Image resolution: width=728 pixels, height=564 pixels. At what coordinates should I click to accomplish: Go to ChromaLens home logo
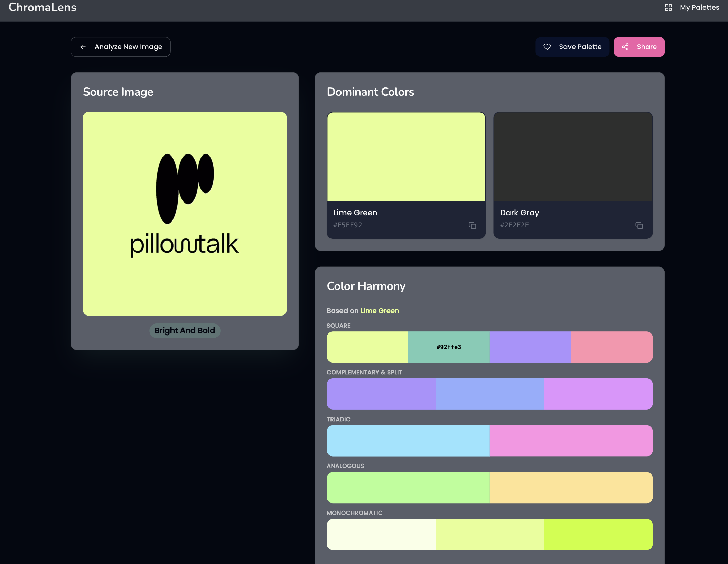click(x=42, y=7)
